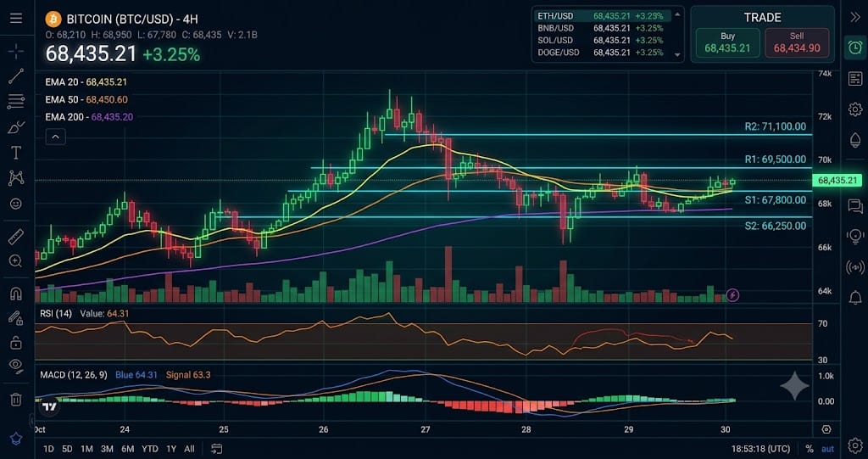Open the emoji sticker tool
Image resolution: width=868 pixels, height=459 pixels.
pos(16,204)
